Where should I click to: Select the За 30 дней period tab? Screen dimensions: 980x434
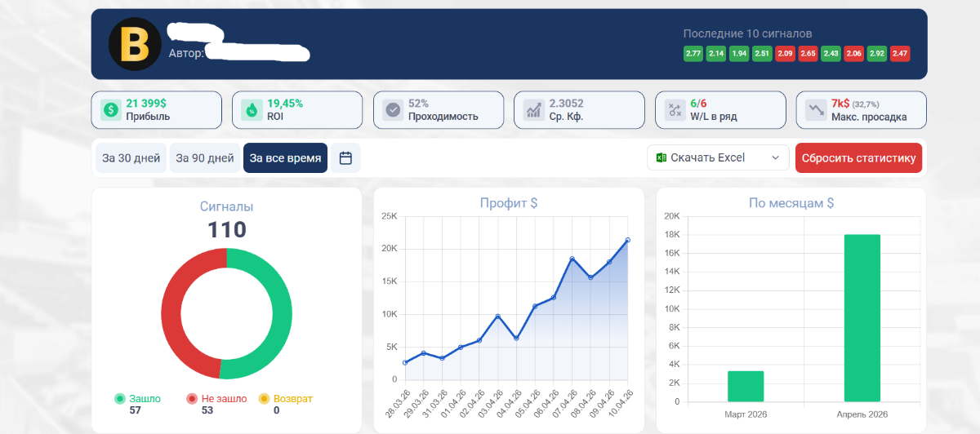coord(131,158)
